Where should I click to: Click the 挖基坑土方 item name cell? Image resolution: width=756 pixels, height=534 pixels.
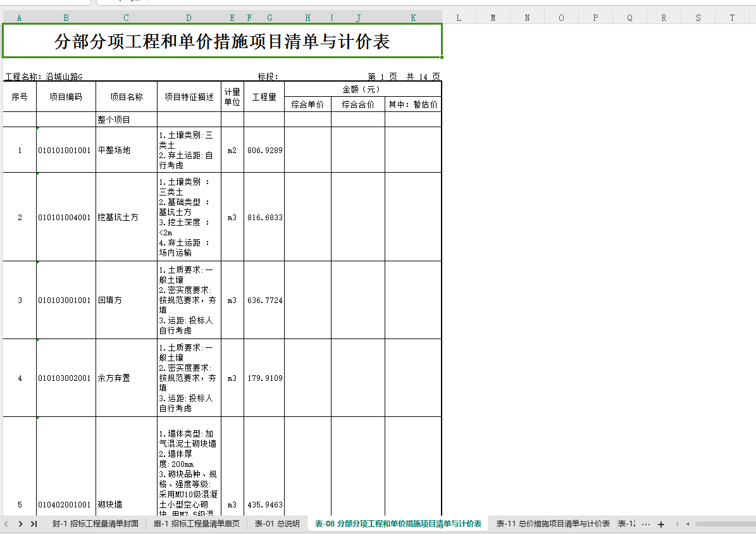pos(127,217)
